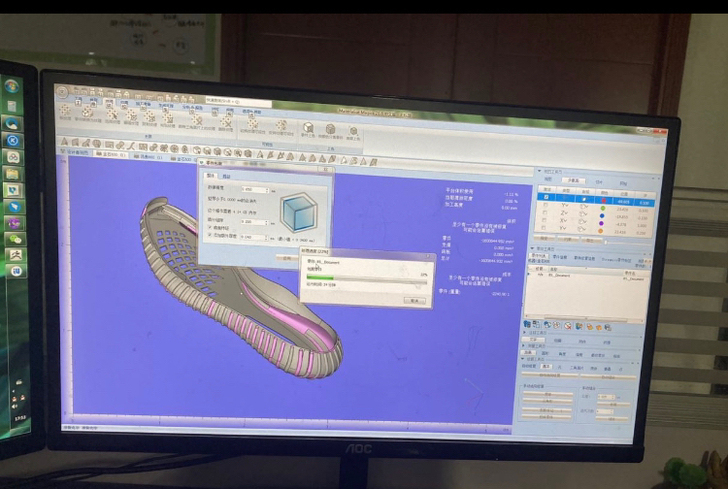
Task: Open the Y axis dropdown in orange section row
Action: 563,228
